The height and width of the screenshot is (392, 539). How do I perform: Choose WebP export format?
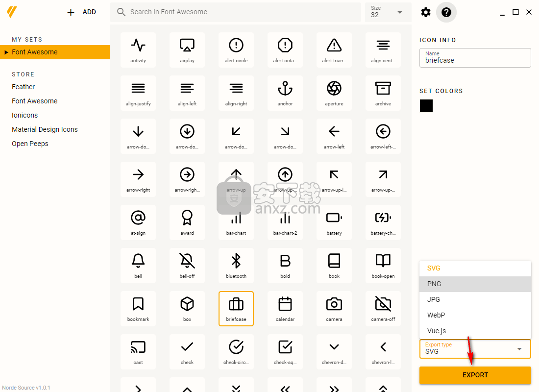[475, 316]
